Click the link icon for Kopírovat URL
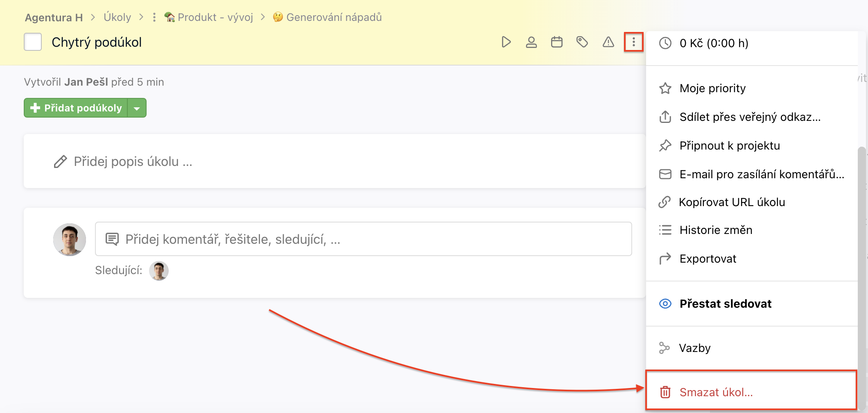Screen dimensions: 868x413 (x=665, y=202)
